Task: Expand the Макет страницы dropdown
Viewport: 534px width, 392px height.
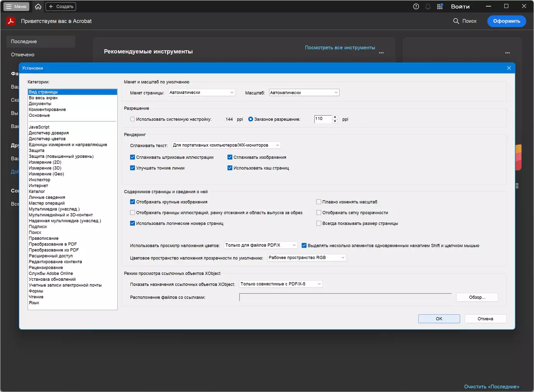Action: tap(201, 93)
